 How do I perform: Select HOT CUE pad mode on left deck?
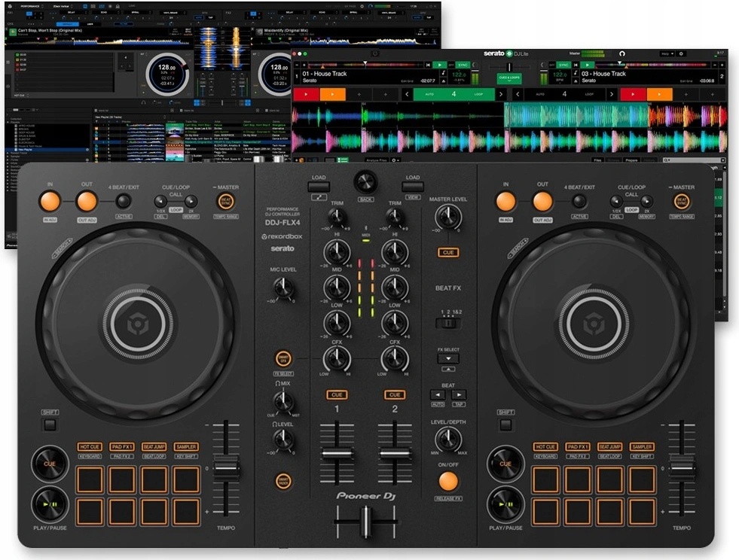[x=90, y=446]
